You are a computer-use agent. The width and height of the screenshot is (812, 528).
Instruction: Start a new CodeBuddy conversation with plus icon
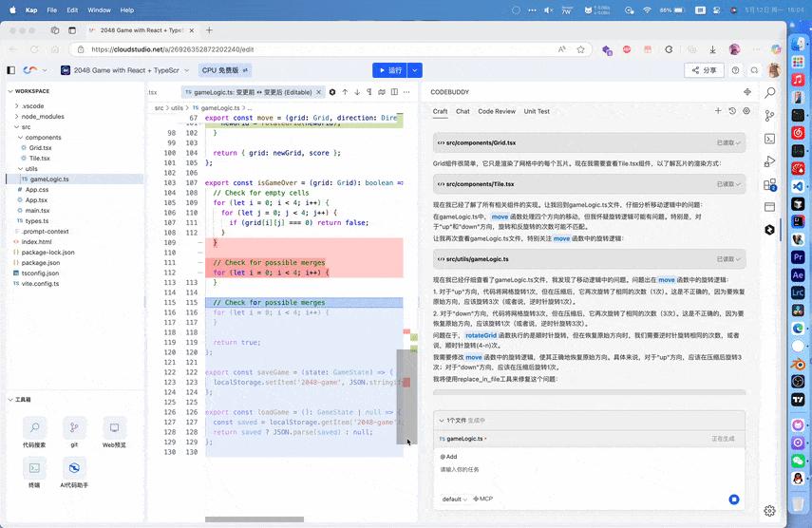click(718, 111)
